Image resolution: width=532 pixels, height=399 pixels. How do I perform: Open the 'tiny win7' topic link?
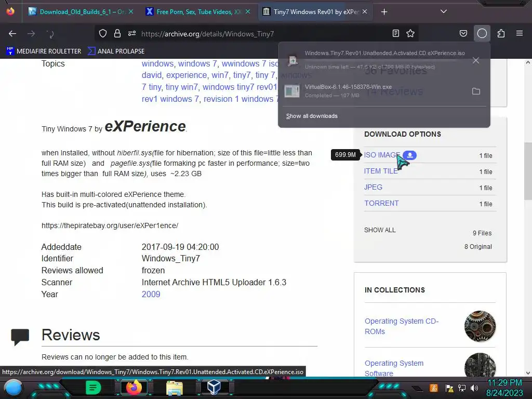[181, 87]
